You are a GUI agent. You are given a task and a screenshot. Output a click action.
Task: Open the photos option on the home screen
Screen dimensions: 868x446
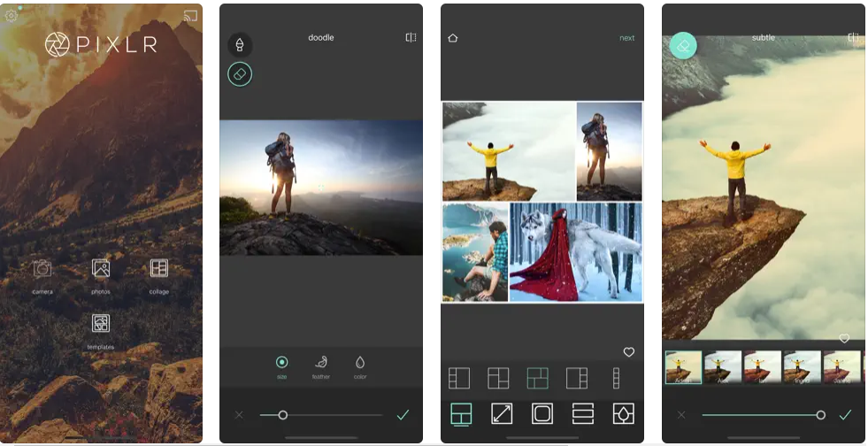[101, 275]
